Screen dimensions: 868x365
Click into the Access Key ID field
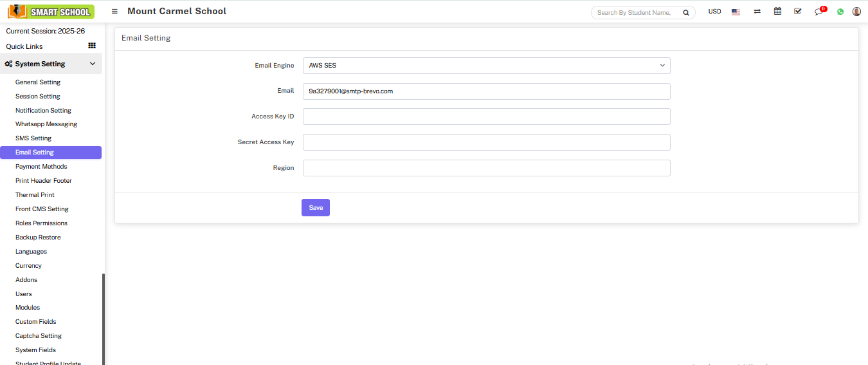tap(486, 117)
